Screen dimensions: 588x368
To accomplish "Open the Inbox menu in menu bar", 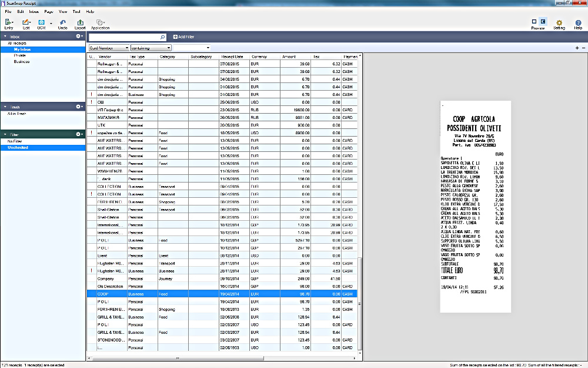I will (34, 11).
